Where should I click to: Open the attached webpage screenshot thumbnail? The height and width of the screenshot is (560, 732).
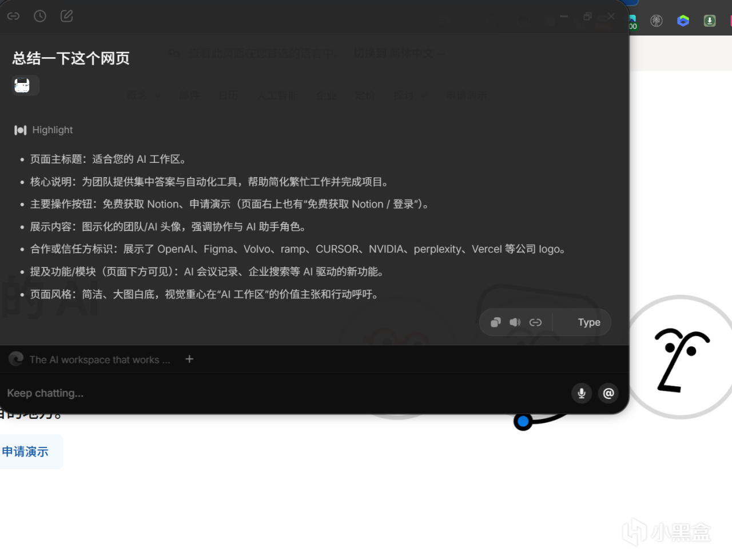[x=22, y=85]
